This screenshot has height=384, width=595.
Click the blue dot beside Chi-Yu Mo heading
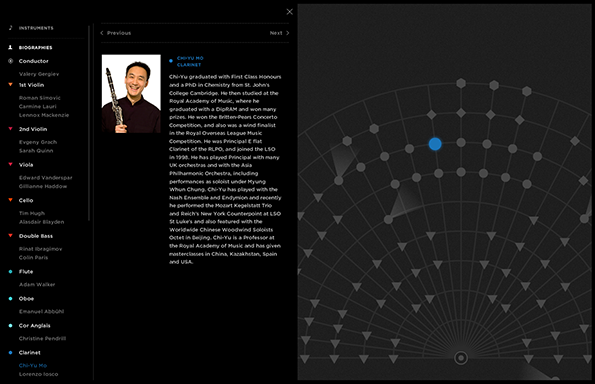point(171,61)
